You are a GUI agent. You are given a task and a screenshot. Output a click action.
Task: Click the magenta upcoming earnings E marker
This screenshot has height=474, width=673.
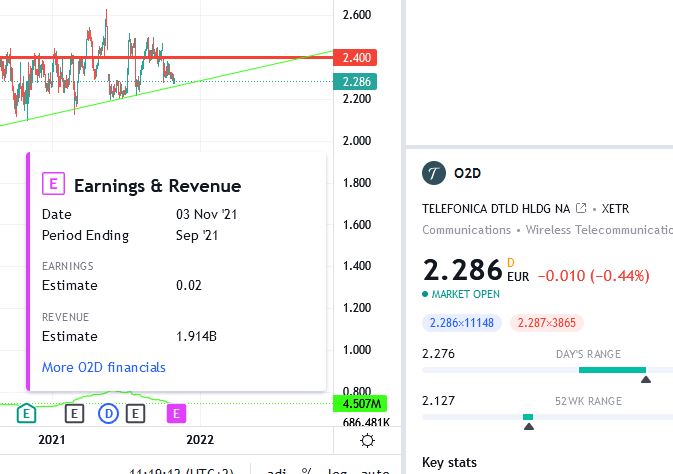(x=176, y=414)
